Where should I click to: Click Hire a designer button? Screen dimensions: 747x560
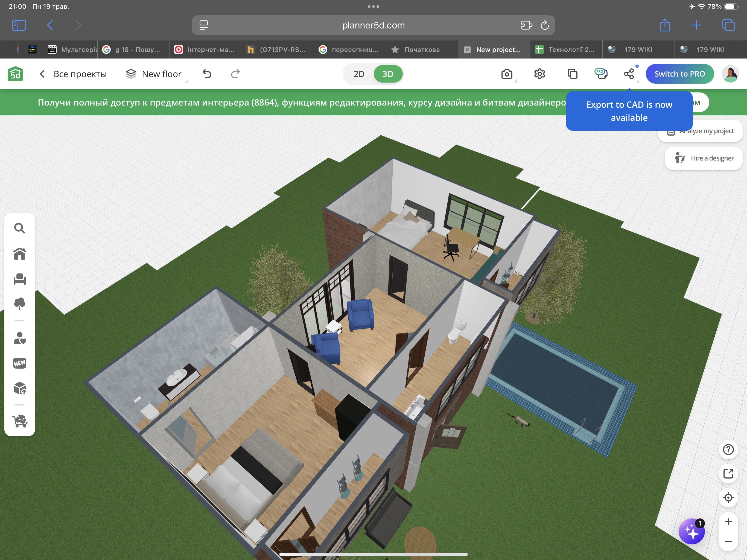click(x=704, y=158)
